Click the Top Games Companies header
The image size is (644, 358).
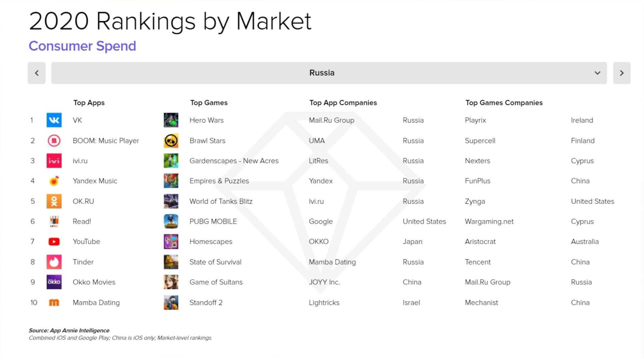coord(504,103)
